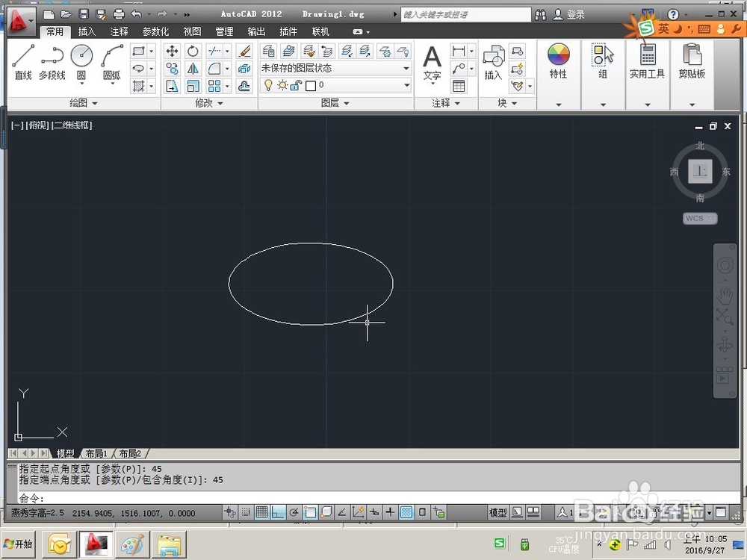This screenshot has height=560, width=747.
Task: Activate the Trim tool
Action: point(214,51)
